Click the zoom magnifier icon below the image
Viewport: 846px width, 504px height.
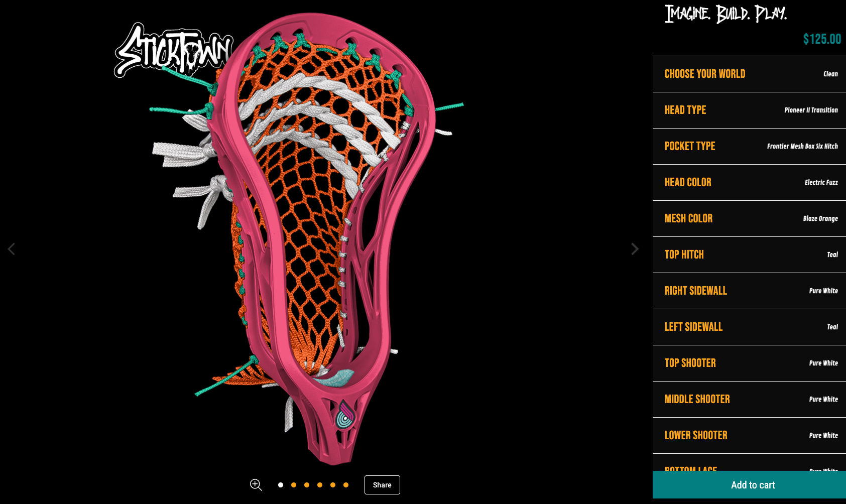tap(256, 484)
